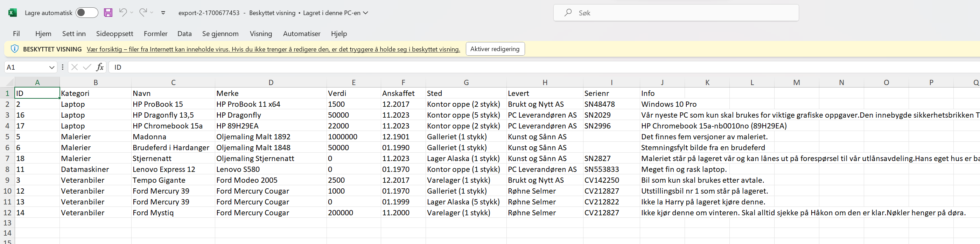The image size is (980, 244).
Task: Open the Hjelp tab
Action: [338, 34]
